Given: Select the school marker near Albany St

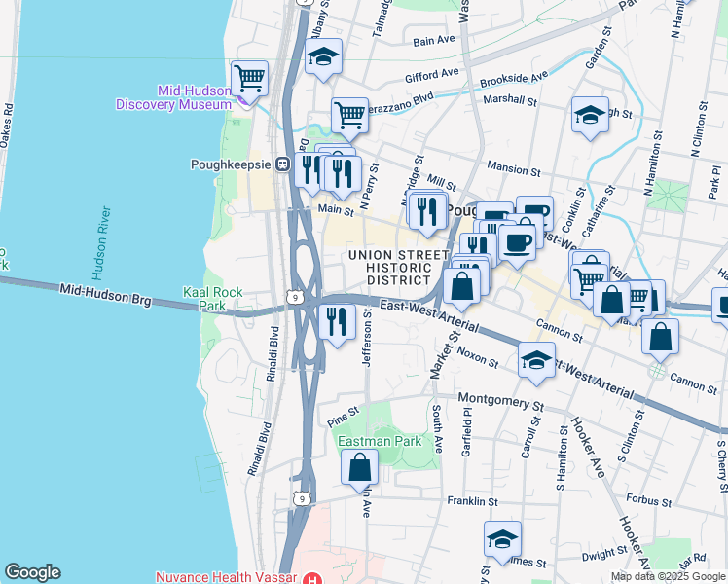Looking at the screenshot, I should coord(323,57).
